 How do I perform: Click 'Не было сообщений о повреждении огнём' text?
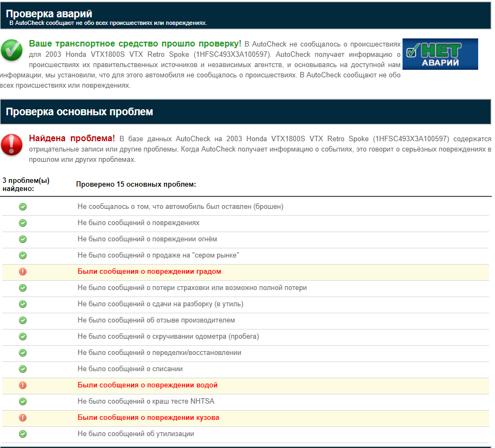[147, 239]
